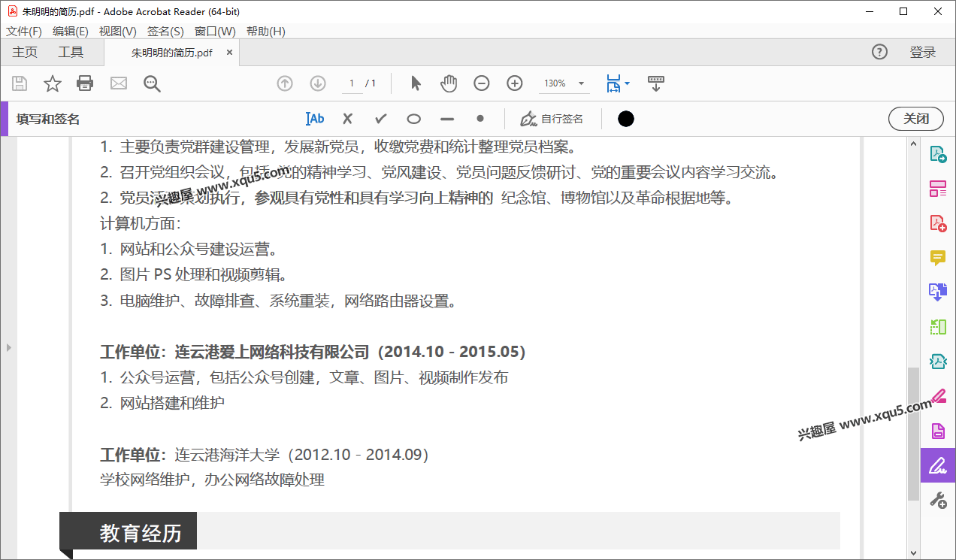The image size is (956, 560).
Task: Select the circle/ellipse tool
Action: (414, 119)
